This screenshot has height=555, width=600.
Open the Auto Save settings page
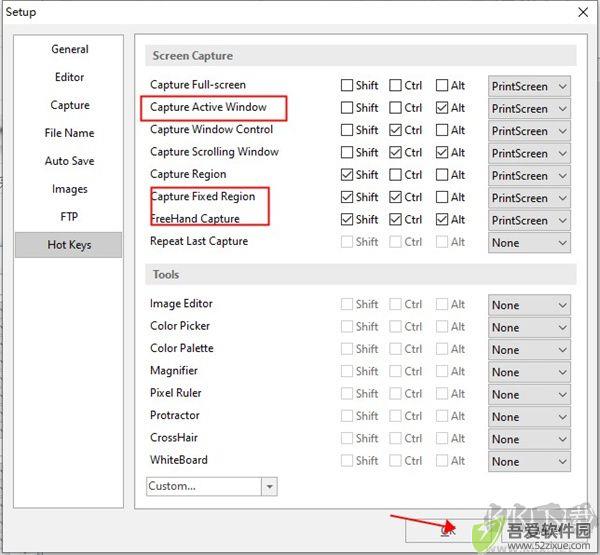click(x=69, y=161)
